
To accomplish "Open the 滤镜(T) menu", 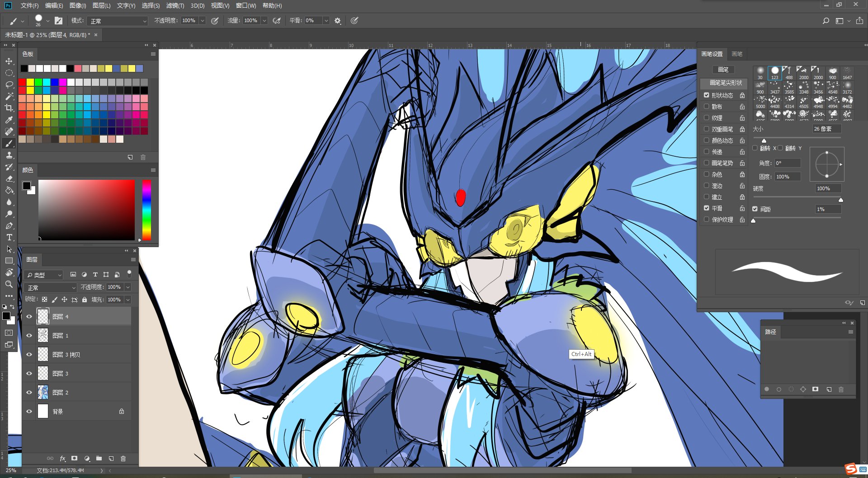I will click(175, 5).
